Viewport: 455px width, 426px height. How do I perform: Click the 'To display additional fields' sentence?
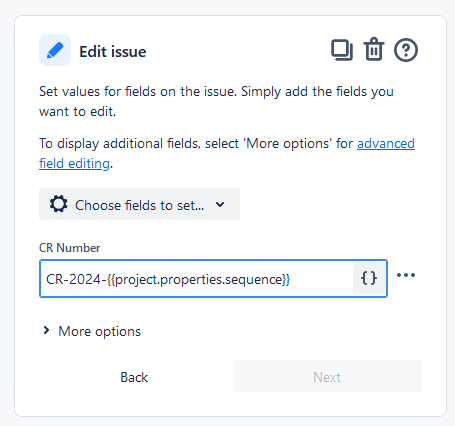tap(227, 153)
